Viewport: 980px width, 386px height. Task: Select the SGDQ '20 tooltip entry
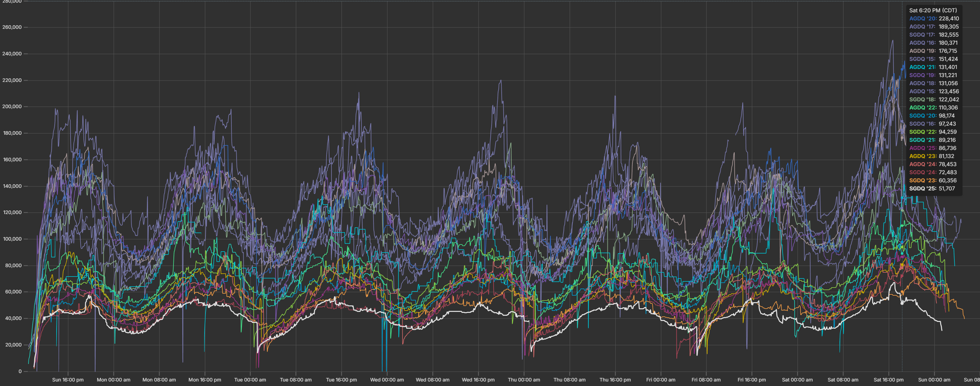point(932,116)
